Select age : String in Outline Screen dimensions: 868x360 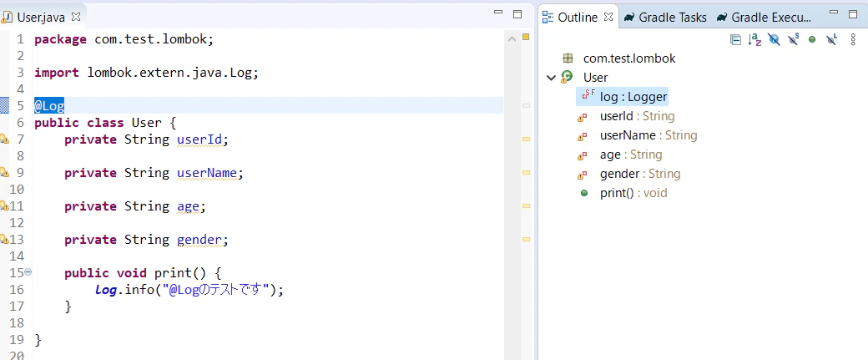click(631, 155)
